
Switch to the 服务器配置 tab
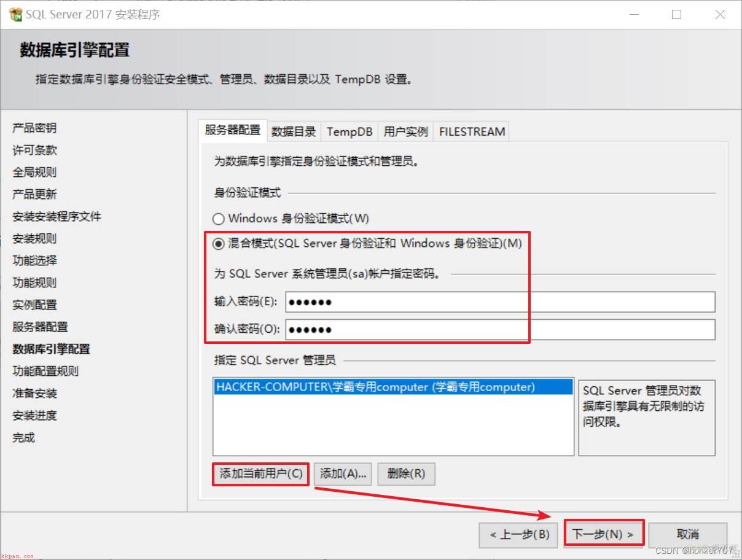[x=233, y=130]
